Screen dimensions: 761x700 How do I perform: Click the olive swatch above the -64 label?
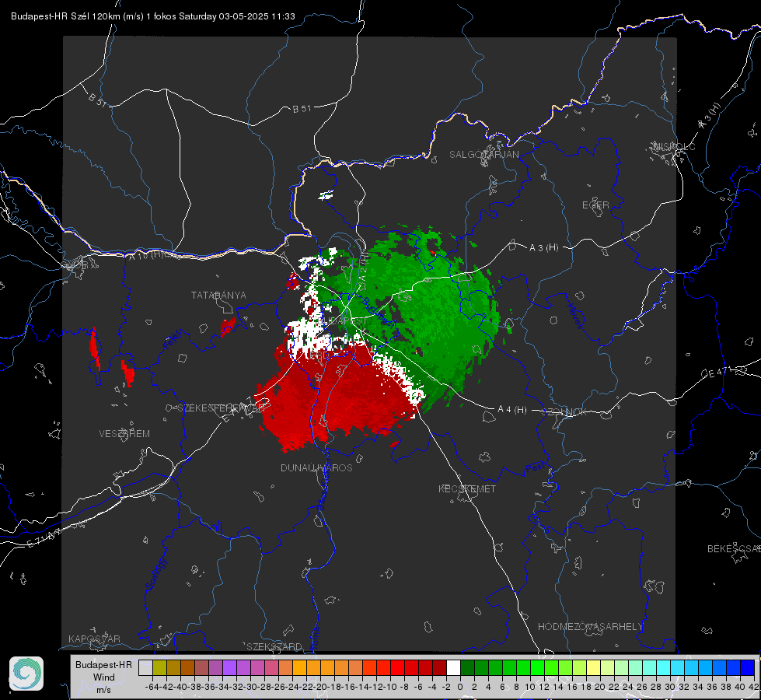[x=159, y=667]
